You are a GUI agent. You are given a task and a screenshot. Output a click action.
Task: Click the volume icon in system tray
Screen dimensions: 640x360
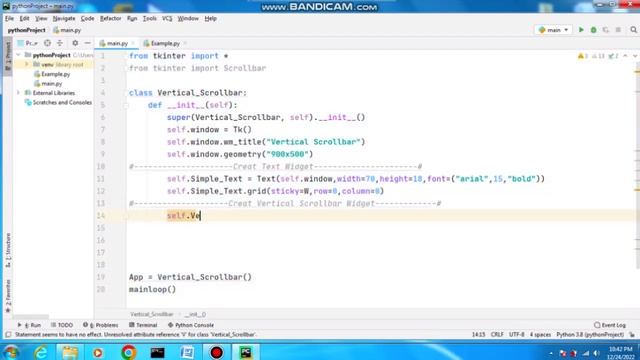tap(596, 353)
